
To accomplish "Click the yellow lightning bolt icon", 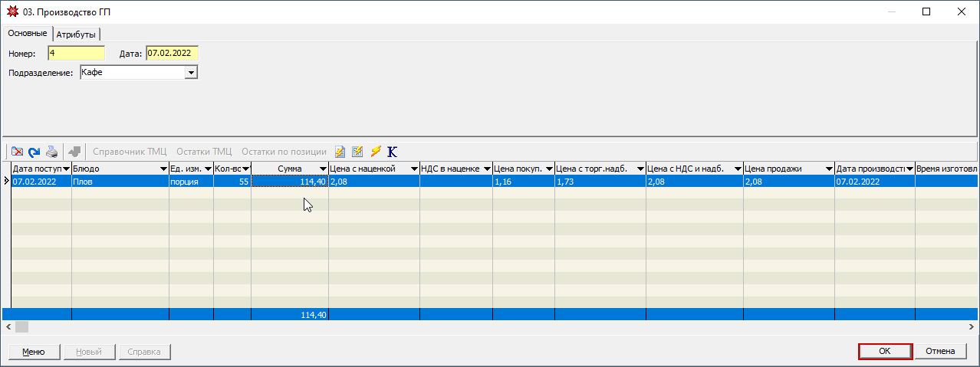I will 375,152.
